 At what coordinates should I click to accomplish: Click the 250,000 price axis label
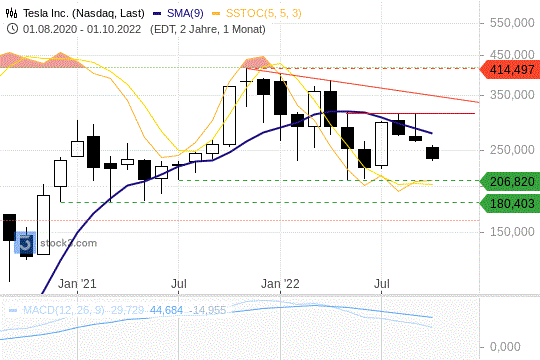pos(512,150)
